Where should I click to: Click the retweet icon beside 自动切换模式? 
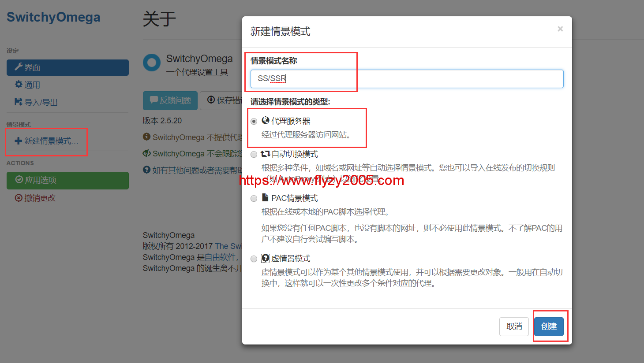coord(266,154)
